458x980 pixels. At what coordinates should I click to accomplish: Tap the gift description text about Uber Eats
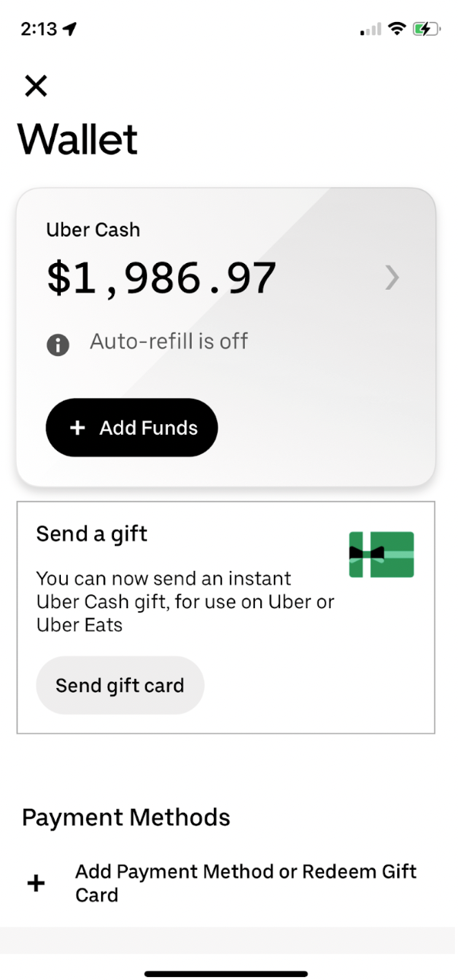pos(186,602)
